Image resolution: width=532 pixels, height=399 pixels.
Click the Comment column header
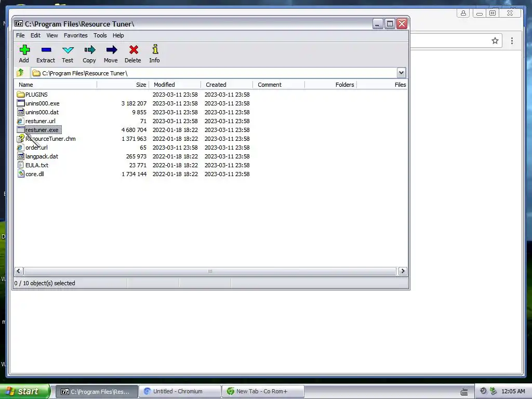[x=278, y=85]
